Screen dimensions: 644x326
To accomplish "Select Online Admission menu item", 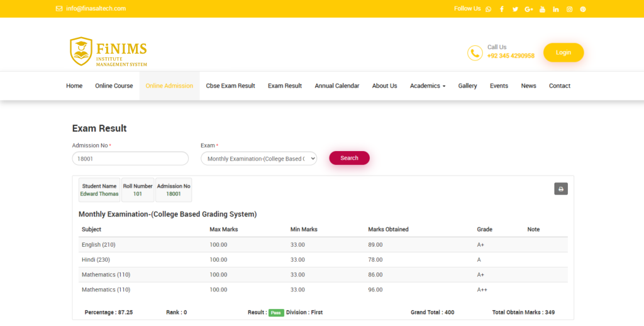I will 169,86.
